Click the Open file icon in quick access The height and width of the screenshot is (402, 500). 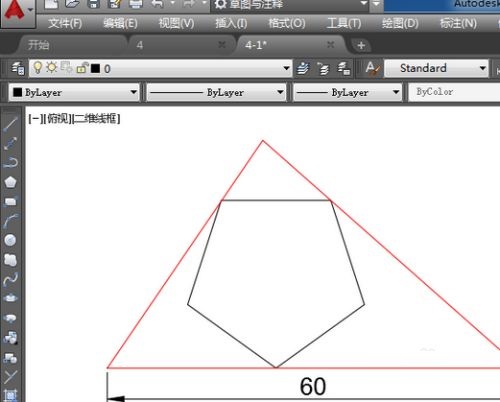[73, 4]
